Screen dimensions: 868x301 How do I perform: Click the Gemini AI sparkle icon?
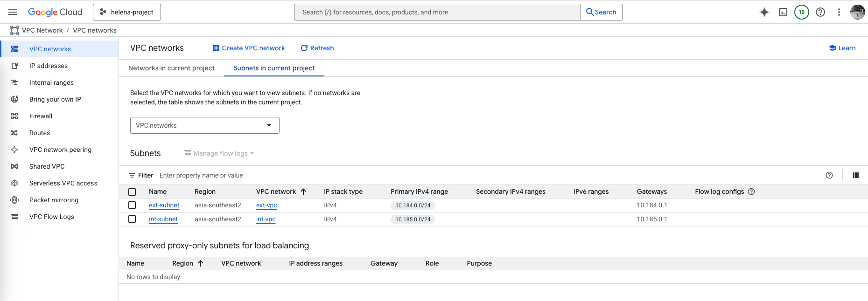coord(764,12)
